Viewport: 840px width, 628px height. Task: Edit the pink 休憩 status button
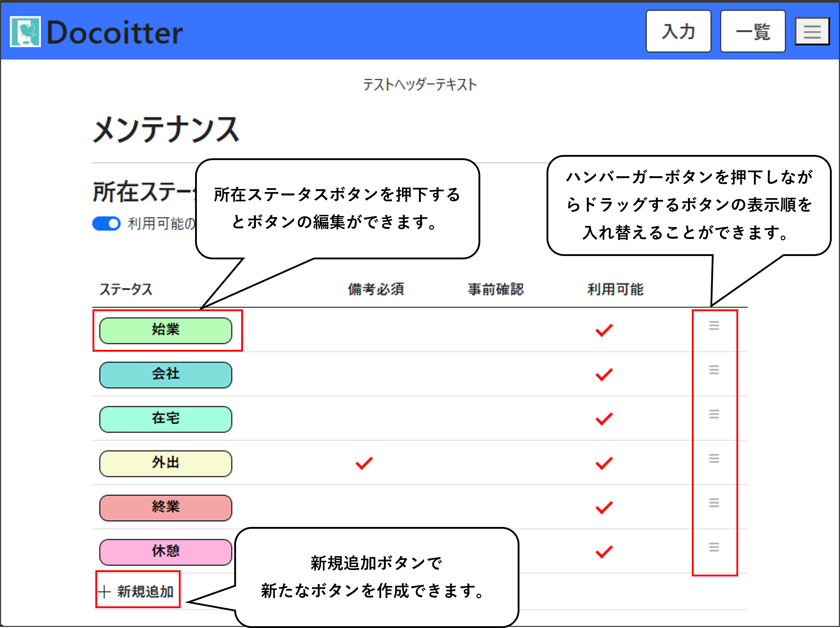tap(166, 552)
